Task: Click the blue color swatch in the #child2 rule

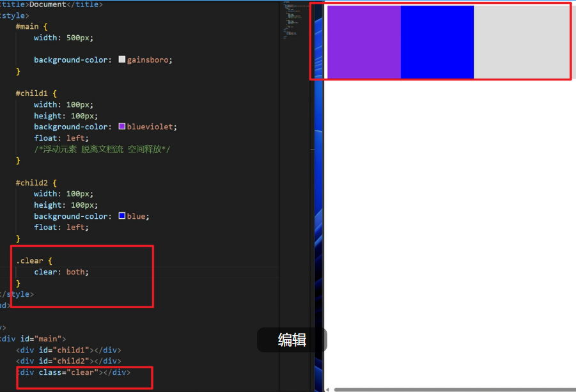Action: click(122, 216)
